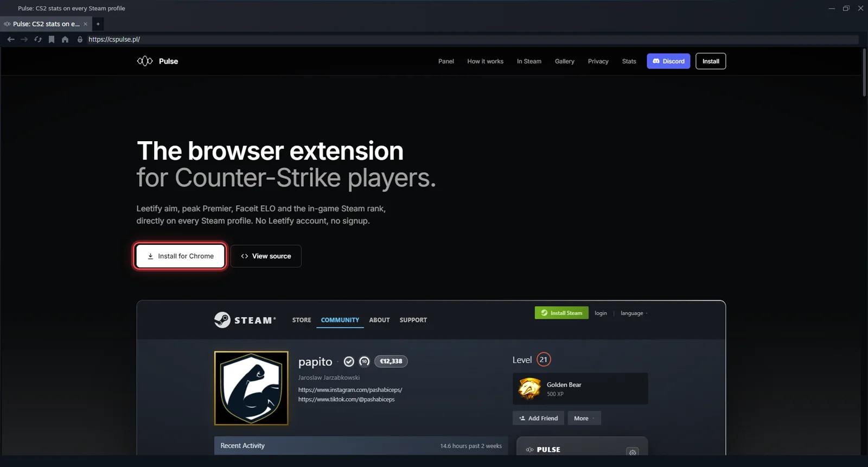Image resolution: width=868 pixels, height=467 pixels.
Task: Open SUPPORT in the Steam preview
Action: click(413, 320)
